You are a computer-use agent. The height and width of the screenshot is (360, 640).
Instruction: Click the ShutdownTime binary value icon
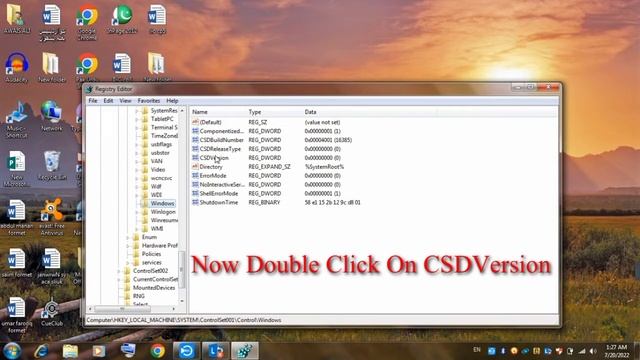coord(195,202)
